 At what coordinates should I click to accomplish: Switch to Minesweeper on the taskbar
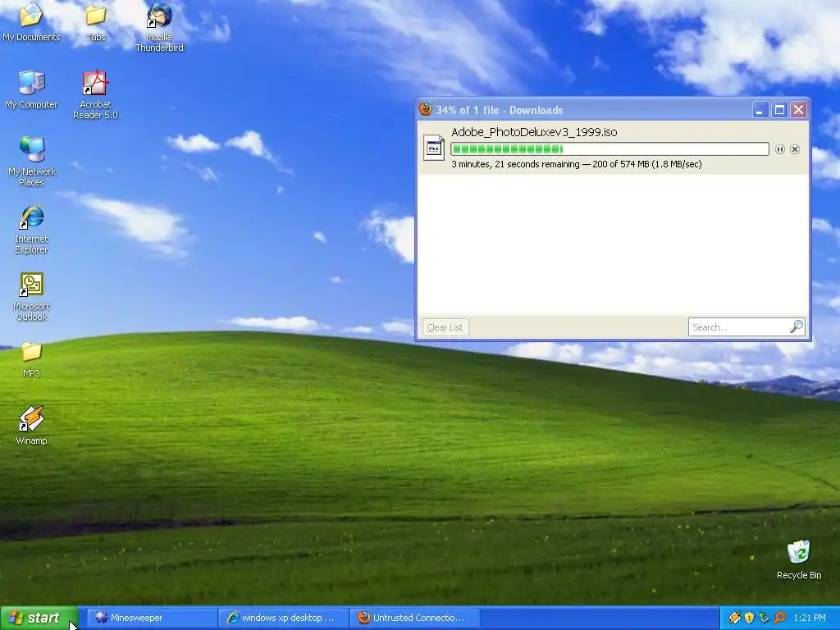(x=152, y=618)
